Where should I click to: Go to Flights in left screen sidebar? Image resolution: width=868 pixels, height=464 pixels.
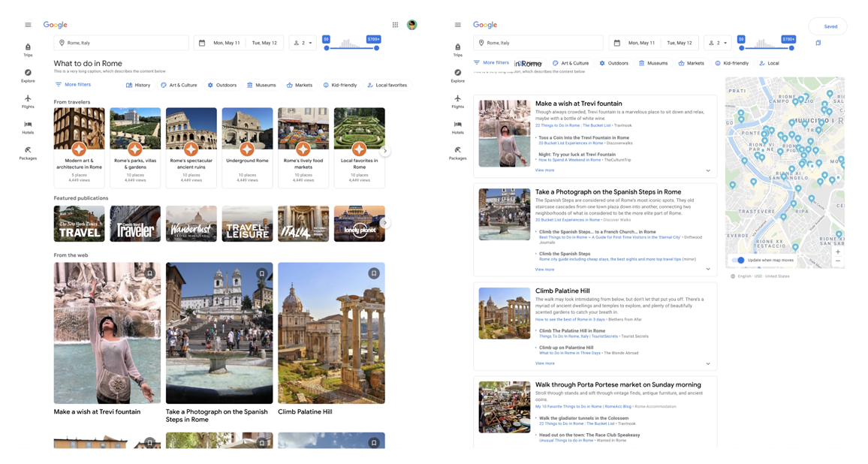28,101
